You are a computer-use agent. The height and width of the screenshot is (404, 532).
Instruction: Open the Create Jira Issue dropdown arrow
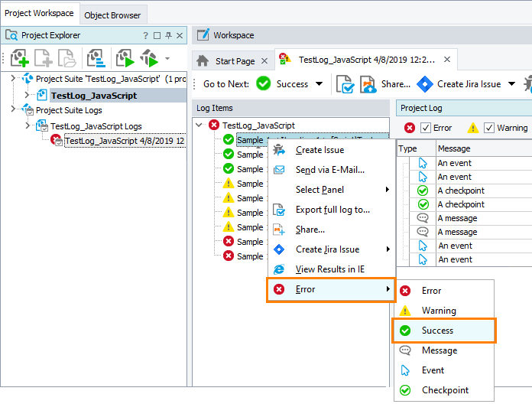[x=511, y=84]
